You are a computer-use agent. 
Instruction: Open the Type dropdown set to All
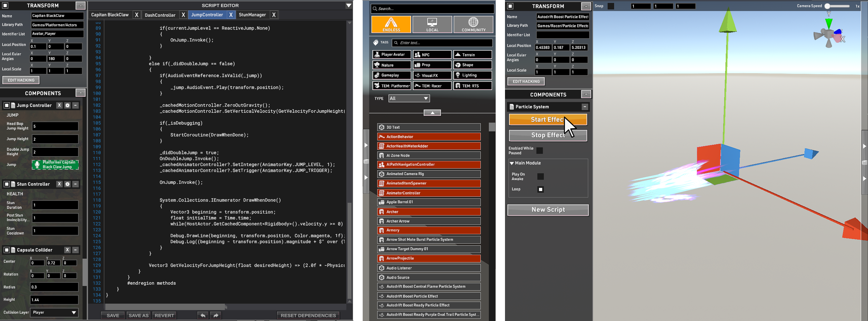pyautogui.click(x=409, y=98)
